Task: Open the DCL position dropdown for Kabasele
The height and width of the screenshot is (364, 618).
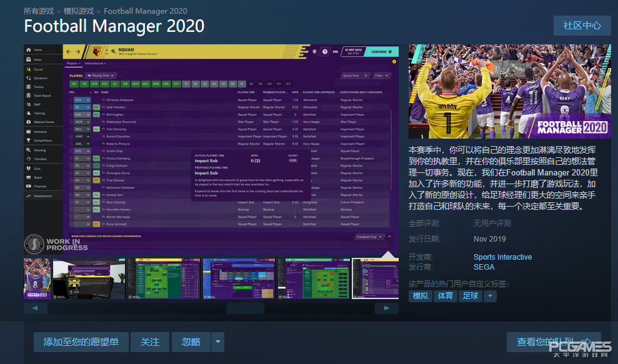Action: [82, 100]
